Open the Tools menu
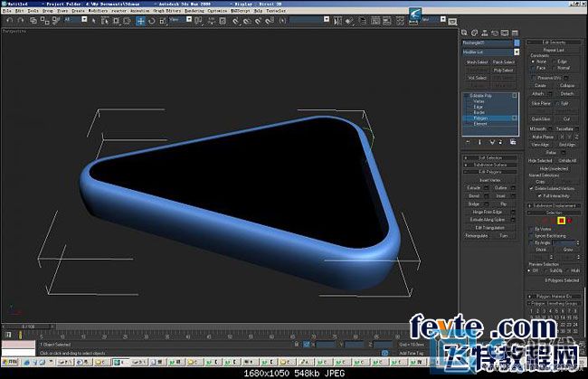The height and width of the screenshot is (379, 588). [33, 11]
